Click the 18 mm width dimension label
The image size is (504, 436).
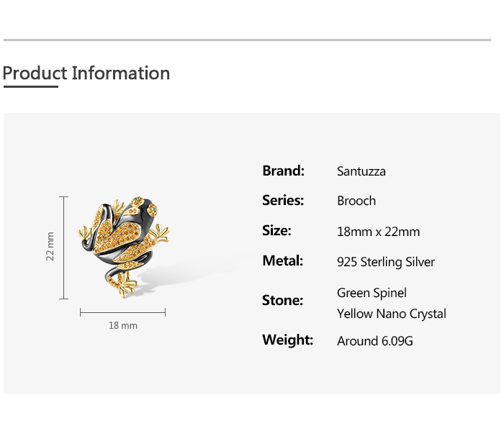(x=123, y=326)
